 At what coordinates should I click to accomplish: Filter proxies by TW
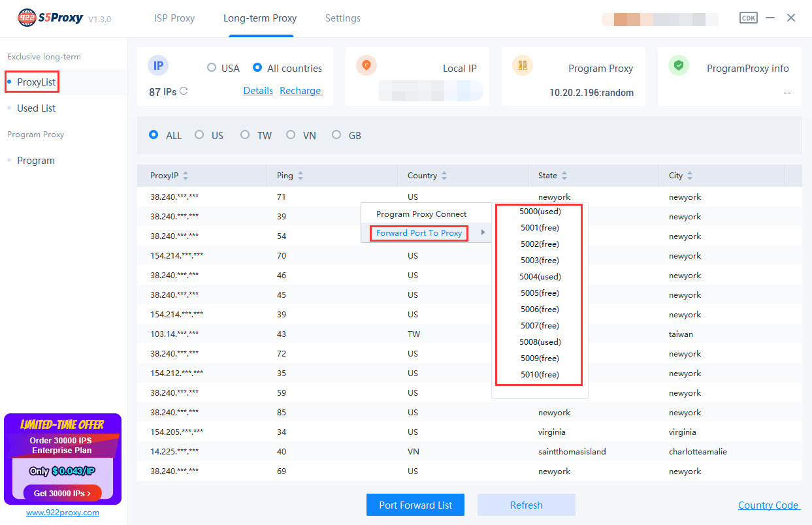[245, 135]
